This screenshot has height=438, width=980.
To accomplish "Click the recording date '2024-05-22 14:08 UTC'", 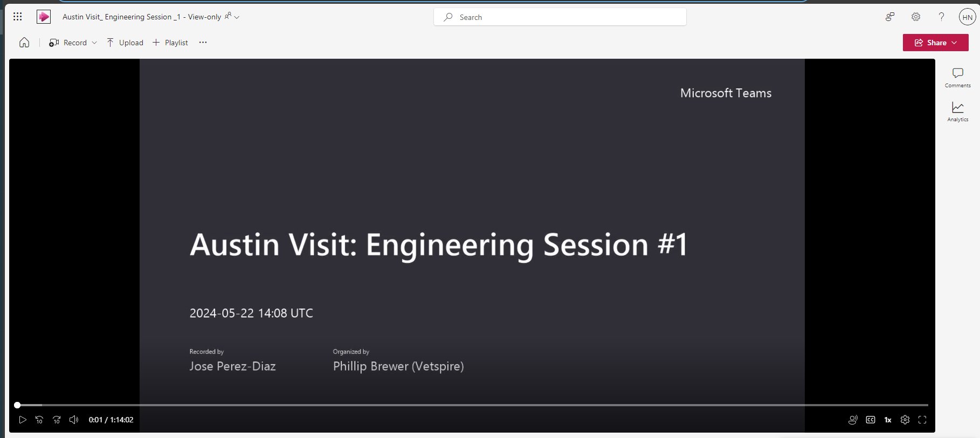I will tap(251, 313).
